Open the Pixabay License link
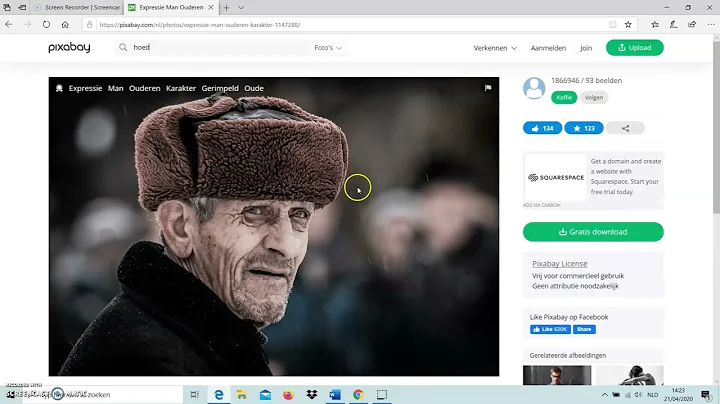 pyautogui.click(x=560, y=264)
